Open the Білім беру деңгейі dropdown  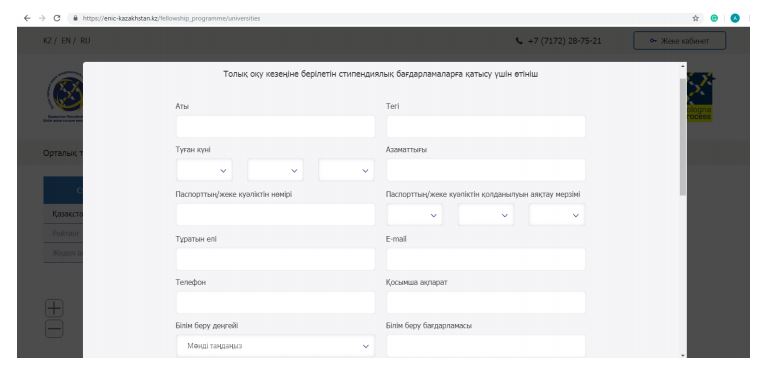[x=275, y=346]
